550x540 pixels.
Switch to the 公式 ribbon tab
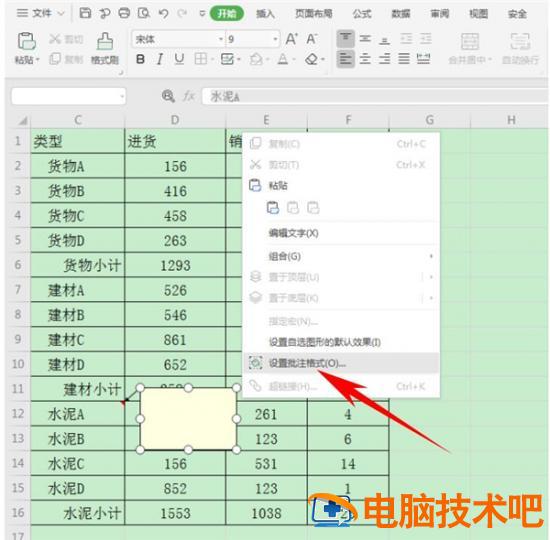362,14
